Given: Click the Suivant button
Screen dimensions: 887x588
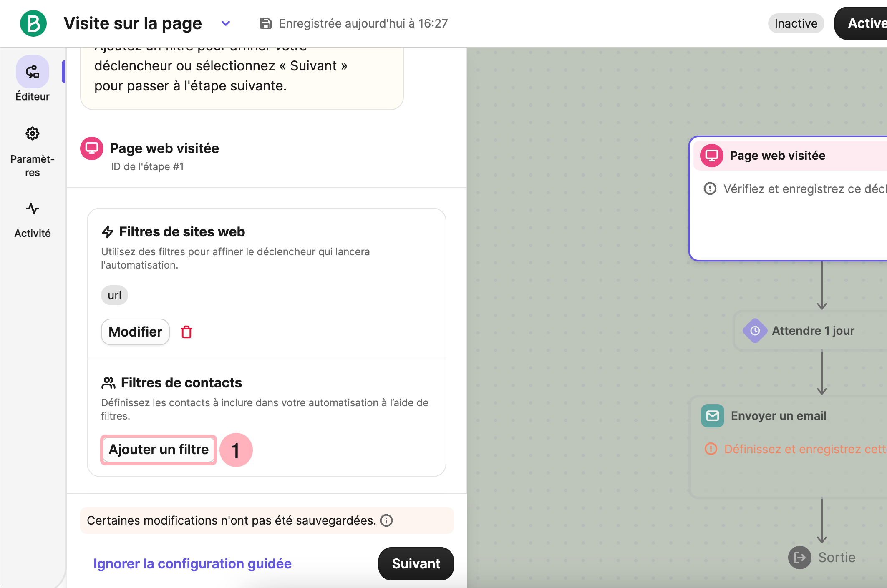Looking at the screenshot, I should pyautogui.click(x=416, y=563).
